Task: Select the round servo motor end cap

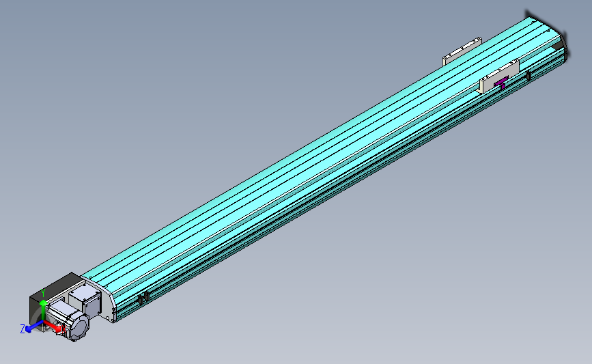Action: pos(79,327)
